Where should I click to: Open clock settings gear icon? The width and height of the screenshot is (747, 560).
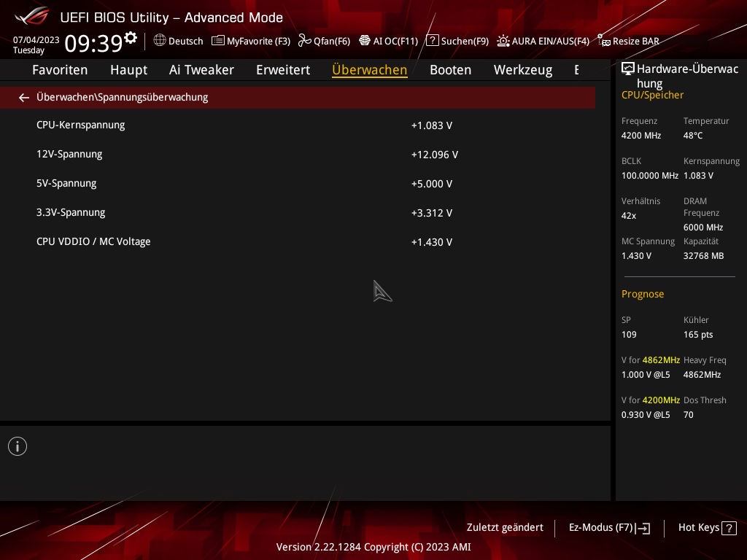(130, 38)
